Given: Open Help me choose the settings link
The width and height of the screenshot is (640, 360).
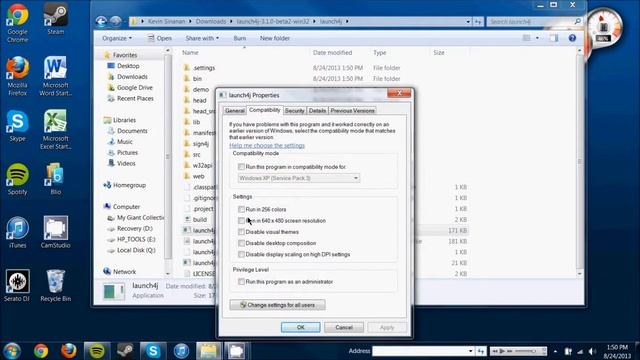Looking at the screenshot, I should [x=267, y=146].
